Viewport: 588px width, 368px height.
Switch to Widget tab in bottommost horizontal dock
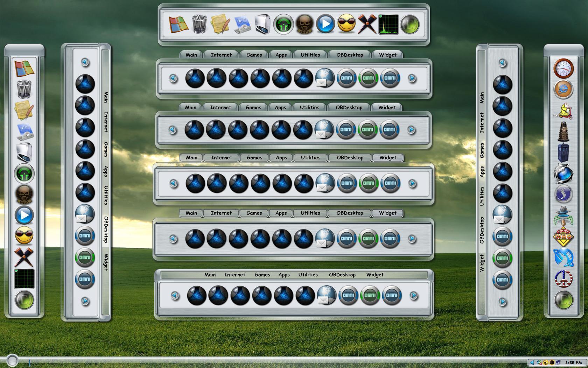(x=375, y=275)
